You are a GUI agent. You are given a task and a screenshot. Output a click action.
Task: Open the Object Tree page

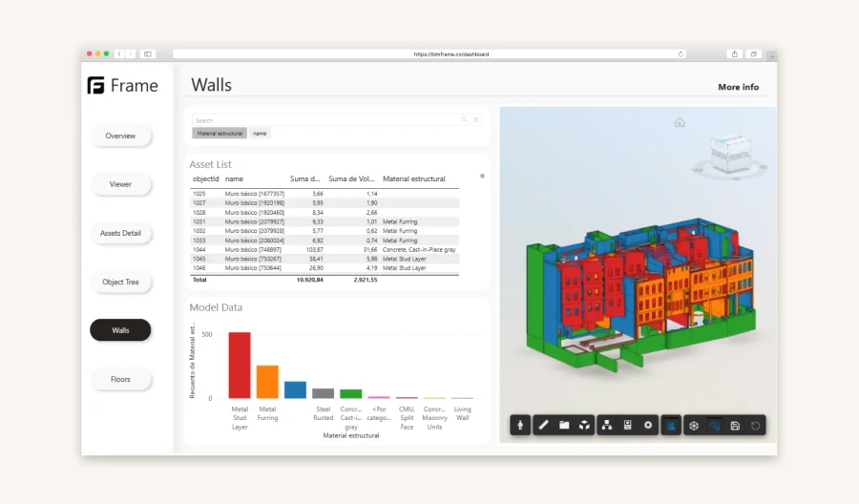(x=120, y=282)
